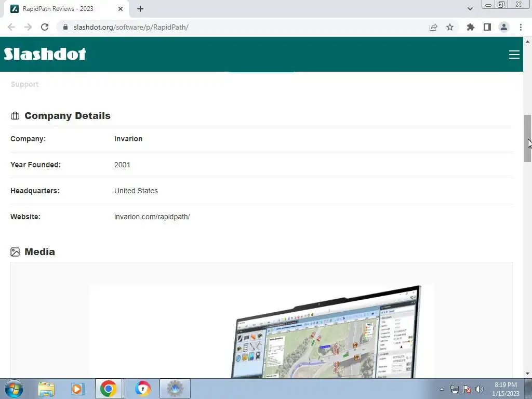This screenshot has width=532, height=399.
Task: Open the gear application in taskbar
Action: [175, 389]
